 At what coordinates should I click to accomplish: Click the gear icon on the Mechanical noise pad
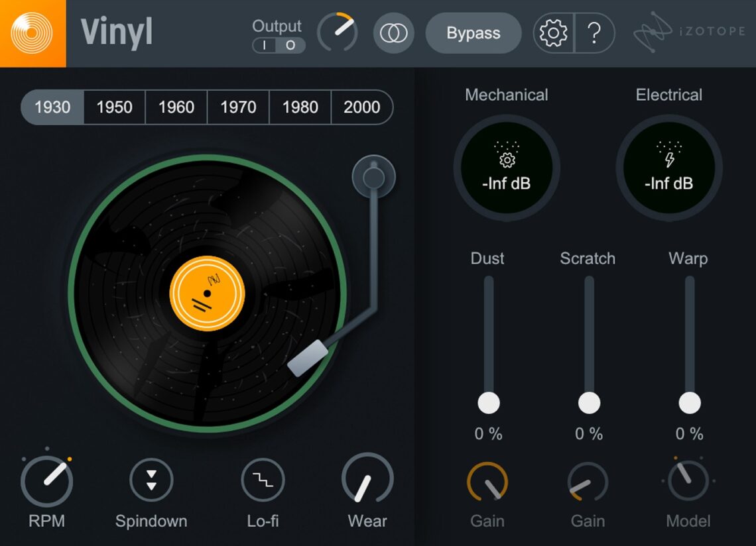click(x=506, y=160)
